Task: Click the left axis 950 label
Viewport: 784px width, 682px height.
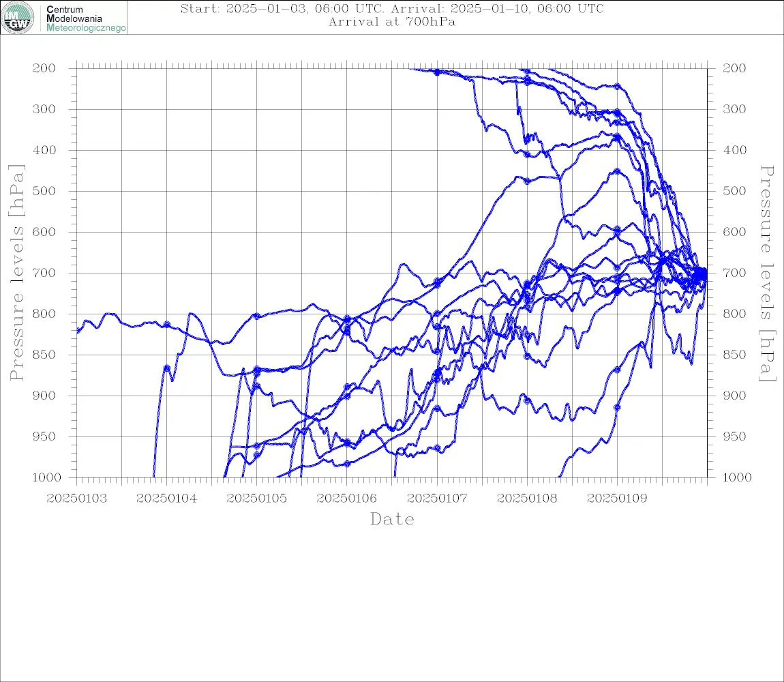Action: (x=44, y=436)
